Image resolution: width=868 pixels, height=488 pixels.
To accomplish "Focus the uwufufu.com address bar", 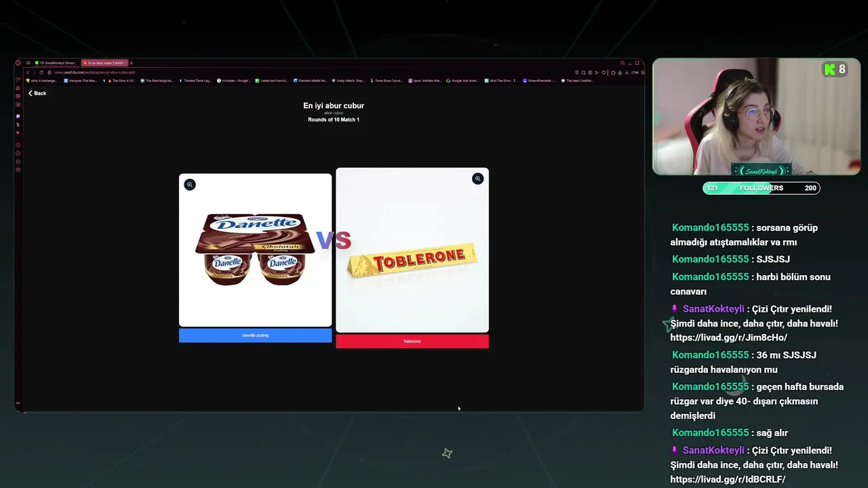I will click(95, 73).
